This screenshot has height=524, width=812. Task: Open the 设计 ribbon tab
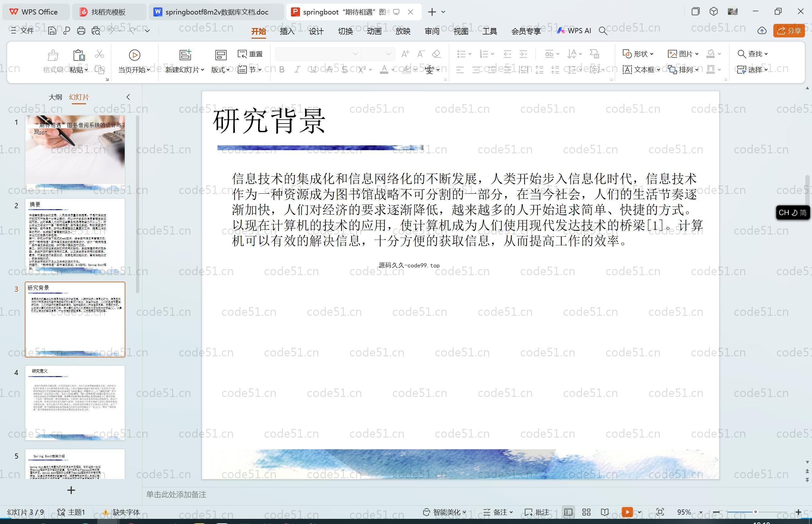pos(316,31)
